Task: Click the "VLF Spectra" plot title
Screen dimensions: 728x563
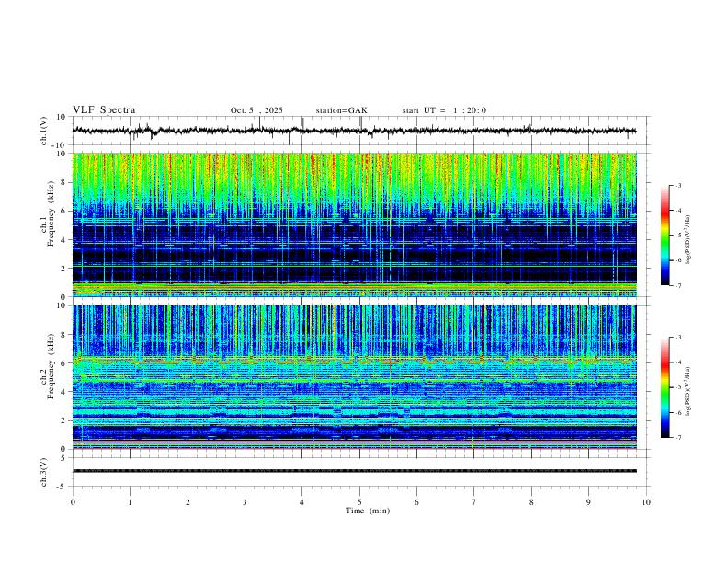Action: point(104,110)
